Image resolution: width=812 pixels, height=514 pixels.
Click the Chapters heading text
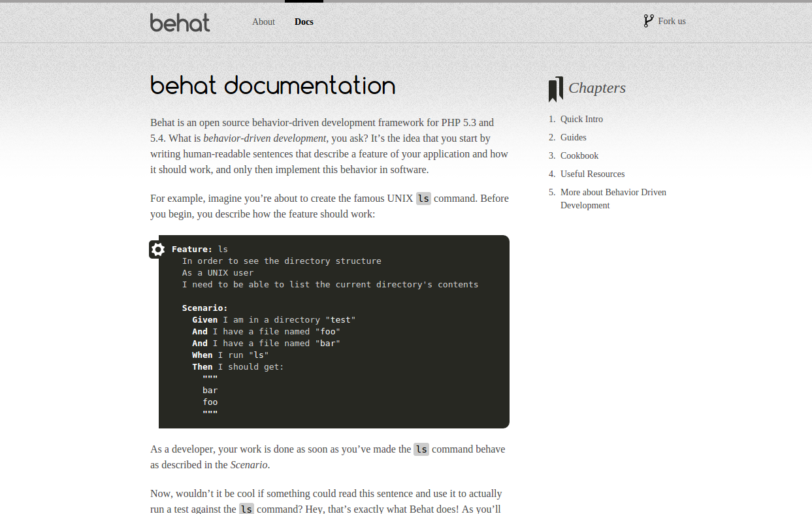coord(597,88)
